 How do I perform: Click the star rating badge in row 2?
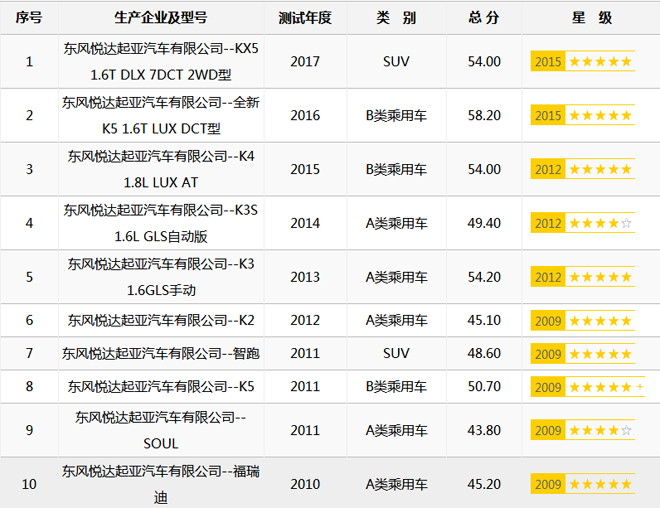583,115
